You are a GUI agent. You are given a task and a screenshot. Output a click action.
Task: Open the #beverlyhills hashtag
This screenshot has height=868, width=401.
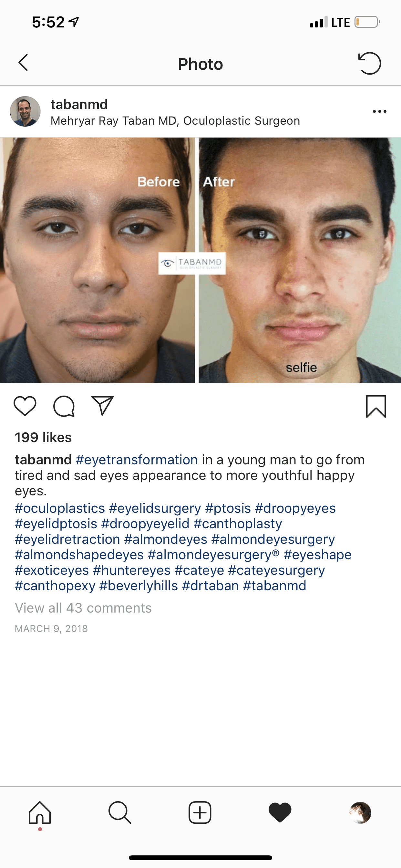(x=139, y=586)
